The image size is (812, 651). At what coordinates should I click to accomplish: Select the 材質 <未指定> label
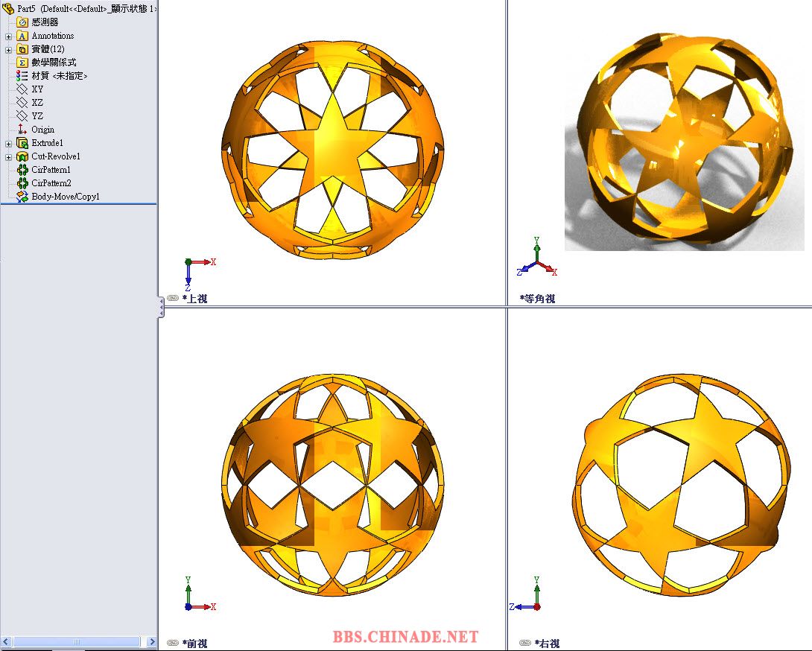[x=60, y=76]
